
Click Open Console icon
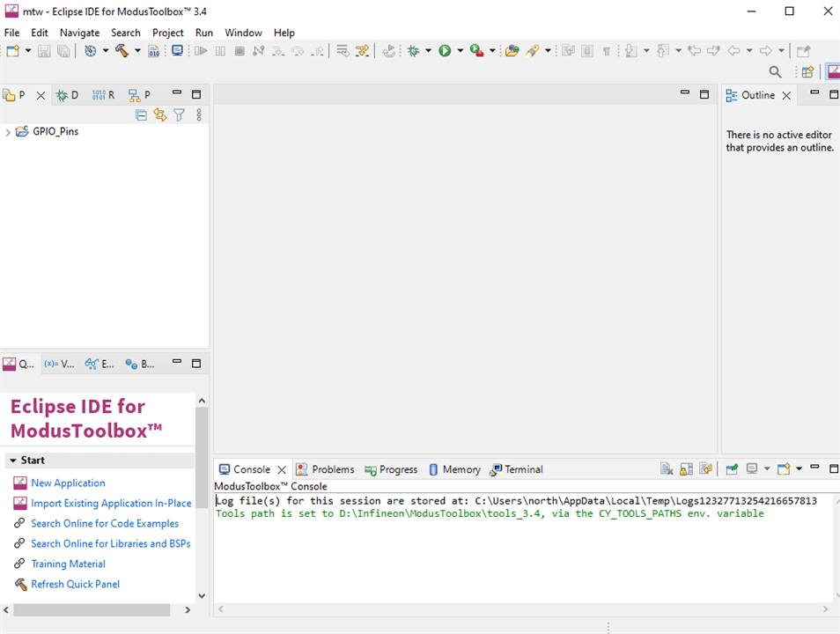pos(784,469)
